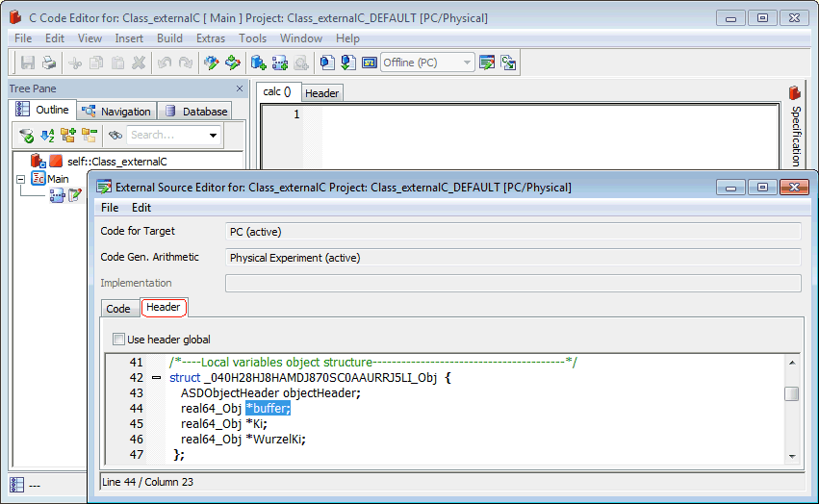Click the vertical scrollbar thumb in code view

click(x=792, y=393)
